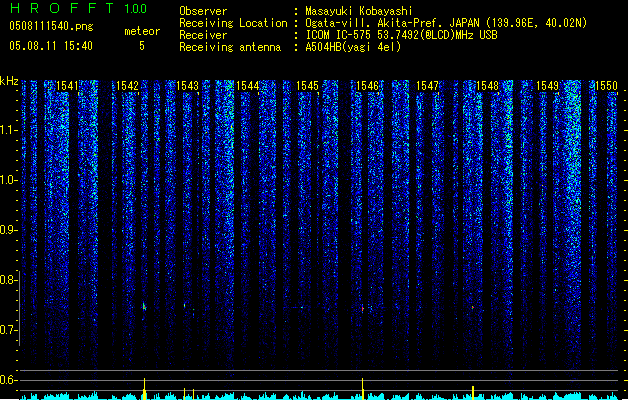This screenshot has height=400, width=629.
Task: Click the yellow power spike before 1548
Action: [473, 392]
